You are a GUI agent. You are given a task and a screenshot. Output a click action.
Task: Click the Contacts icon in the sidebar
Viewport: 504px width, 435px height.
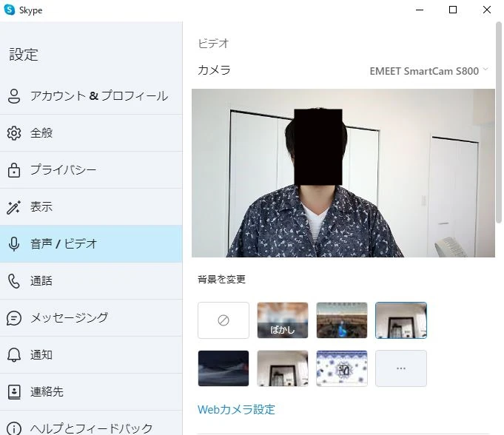[x=13, y=391]
